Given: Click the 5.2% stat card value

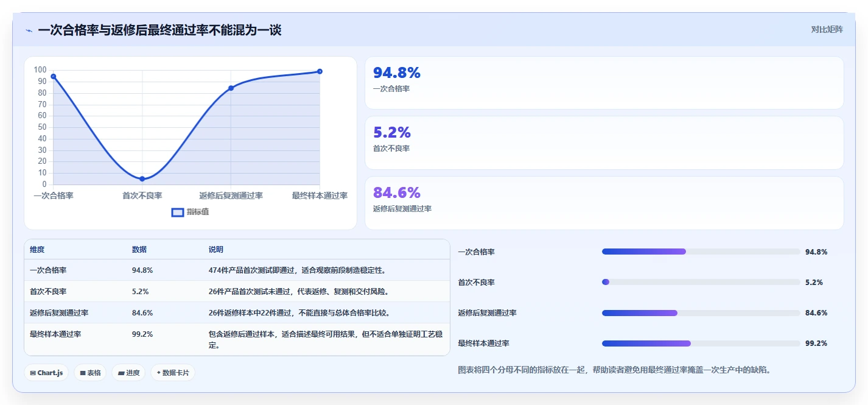Looking at the screenshot, I should [392, 132].
